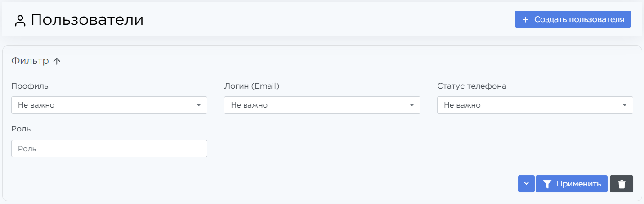Click the Статус телефона field label
The width and height of the screenshot is (644, 204).
click(x=471, y=86)
